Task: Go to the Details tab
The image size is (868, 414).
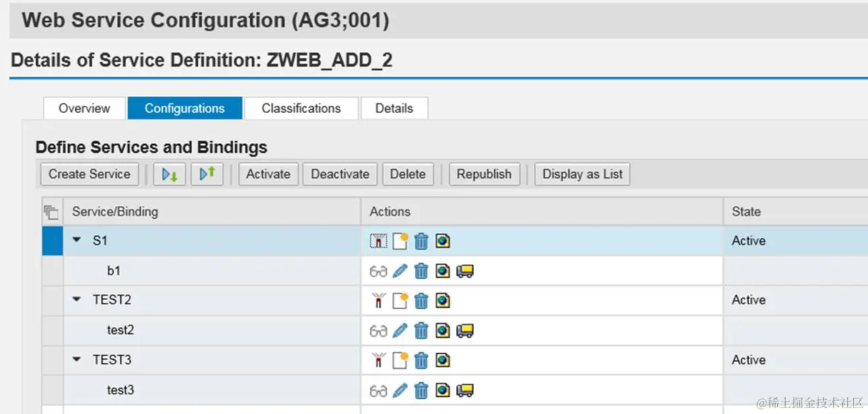Action: (x=394, y=108)
